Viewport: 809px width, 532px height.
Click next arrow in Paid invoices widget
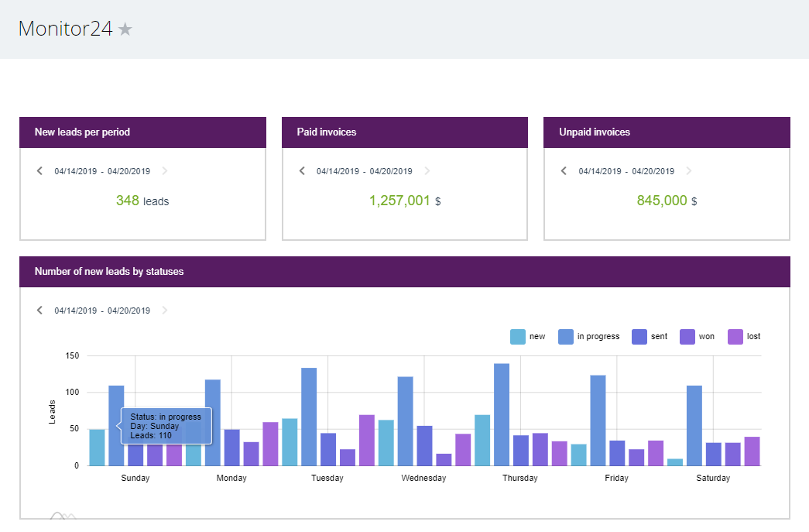(427, 171)
